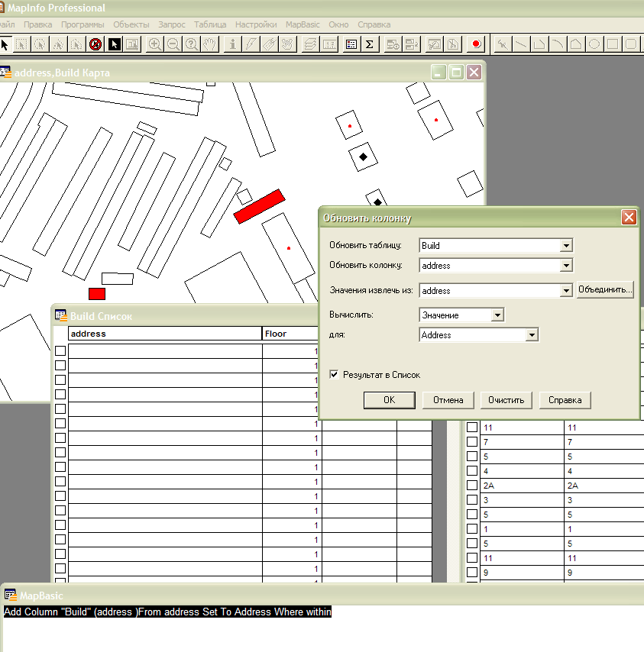The image size is (644, 652).
Task: Uncheck the 'Результат в Список' checkbox
Action: (x=334, y=375)
